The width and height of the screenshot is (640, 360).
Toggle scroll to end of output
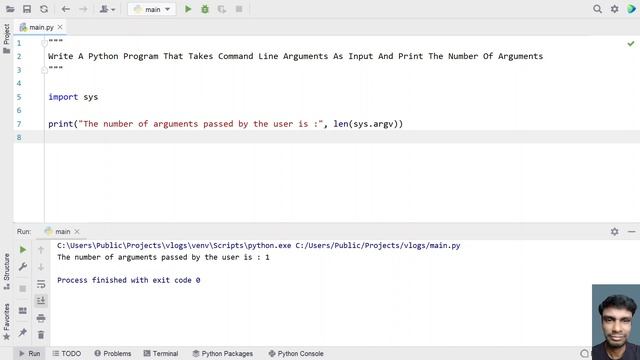point(41,301)
